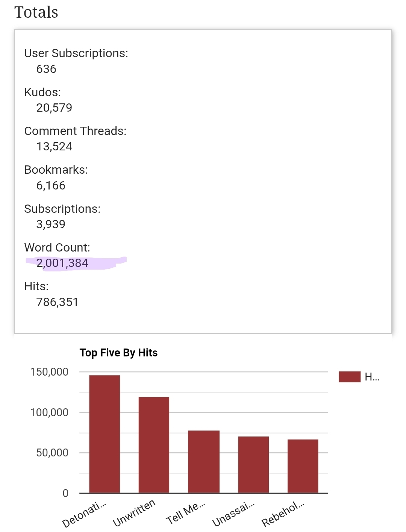Click the "Top Five By Hits" chart title
Screen dimensions: 406x532
(118, 353)
